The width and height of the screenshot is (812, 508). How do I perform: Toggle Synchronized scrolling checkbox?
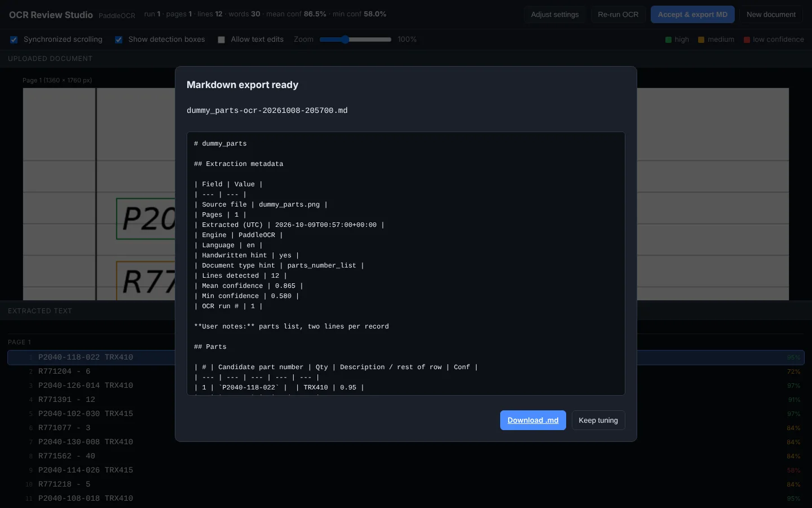point(14,40)
